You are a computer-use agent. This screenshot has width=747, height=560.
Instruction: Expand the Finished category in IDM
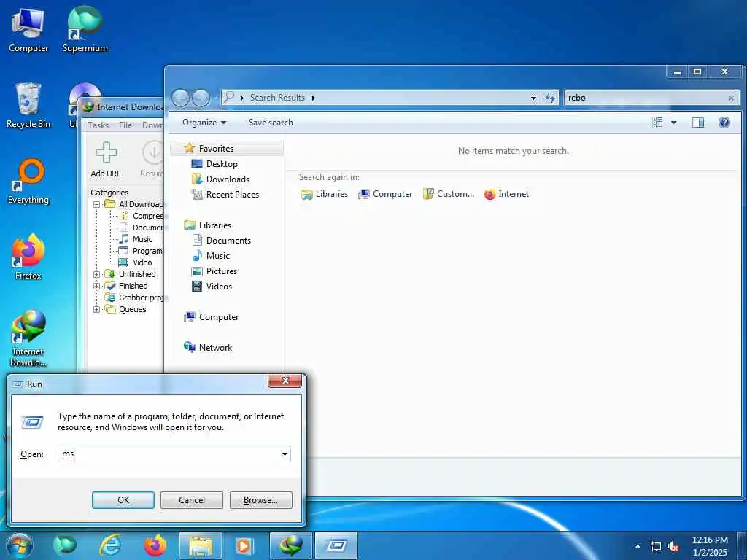click(x=96, y=286)
